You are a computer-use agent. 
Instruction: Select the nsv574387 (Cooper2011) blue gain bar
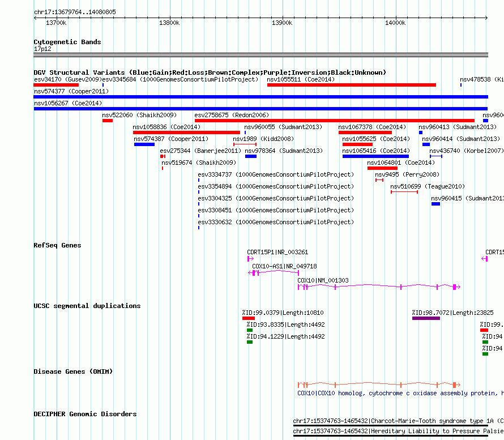[x=144, y=144]
